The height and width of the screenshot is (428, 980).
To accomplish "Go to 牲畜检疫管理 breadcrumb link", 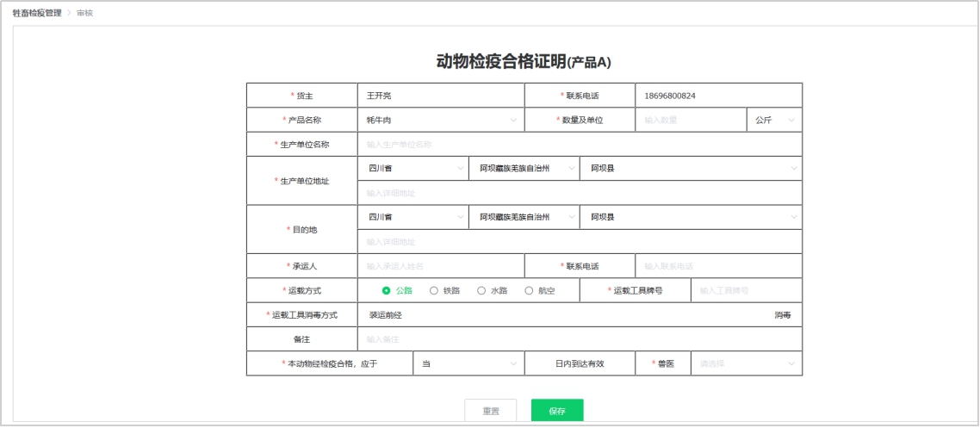I will (37, 13).
